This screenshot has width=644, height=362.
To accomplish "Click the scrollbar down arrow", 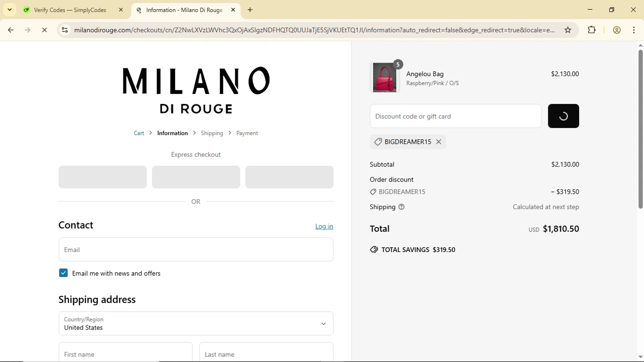I will click(641, 357).
